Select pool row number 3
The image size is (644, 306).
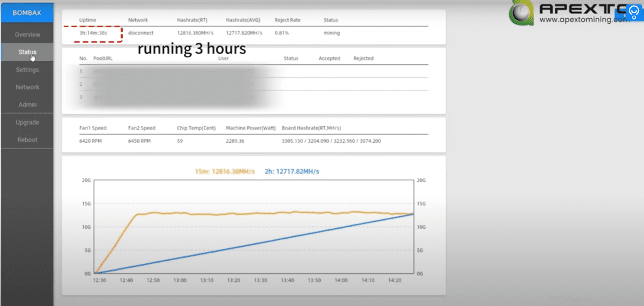pos(81,97)
